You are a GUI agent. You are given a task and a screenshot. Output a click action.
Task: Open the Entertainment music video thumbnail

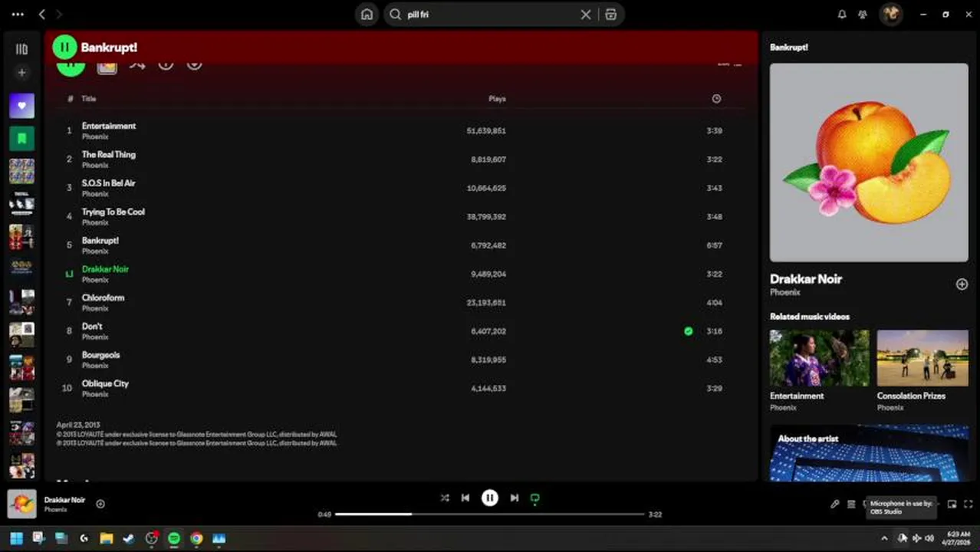[x=819, y=358]
